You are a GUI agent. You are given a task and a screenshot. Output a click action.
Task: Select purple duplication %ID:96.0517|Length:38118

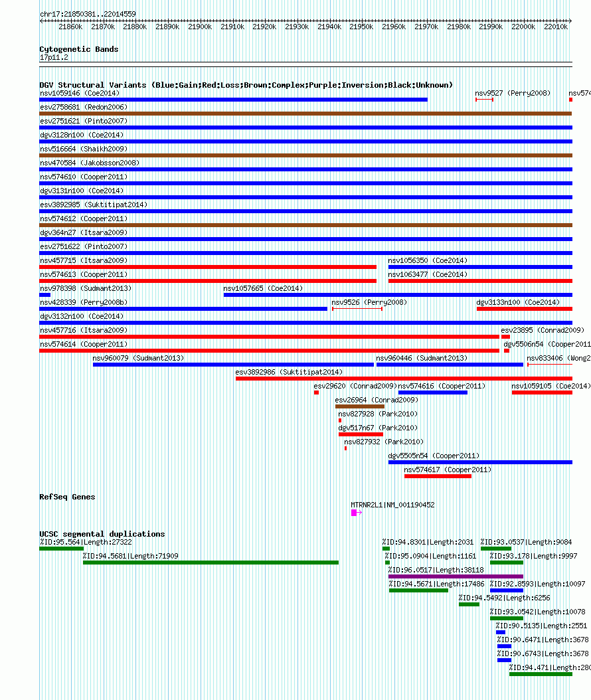click(456, 576)
